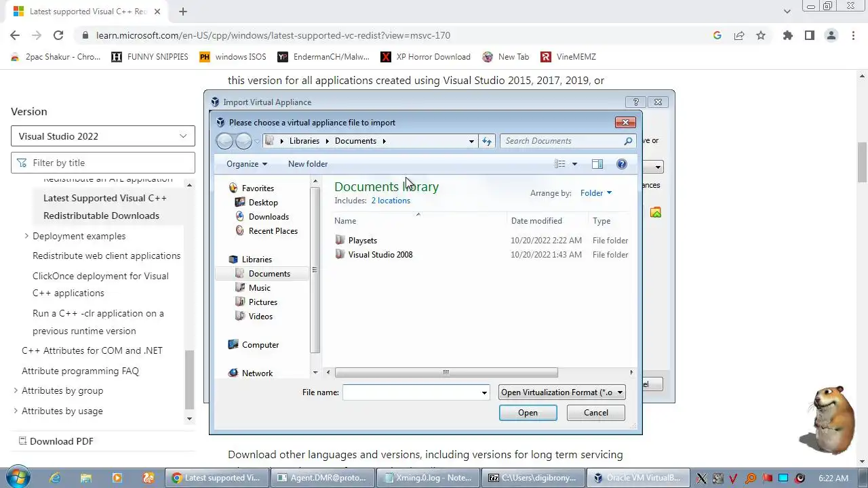868x488 pixels.
Task: Refresh the Documents folder listing
Action: 486,141
